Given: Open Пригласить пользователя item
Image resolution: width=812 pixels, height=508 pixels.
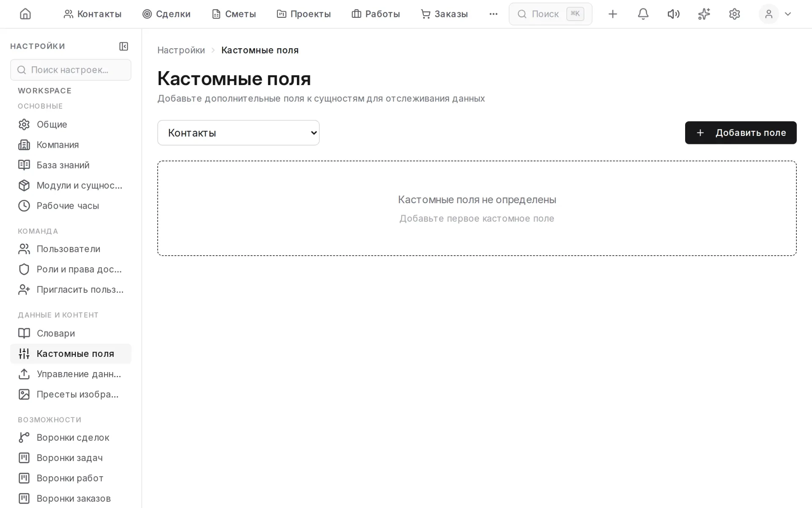Looking at the screenshot, I should click(x=71, y=290).
